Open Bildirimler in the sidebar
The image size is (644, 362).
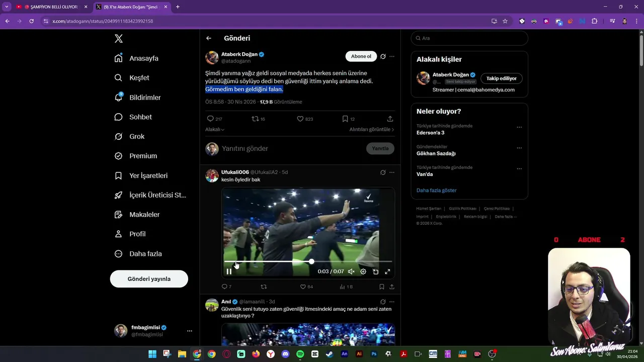(137, 98)
